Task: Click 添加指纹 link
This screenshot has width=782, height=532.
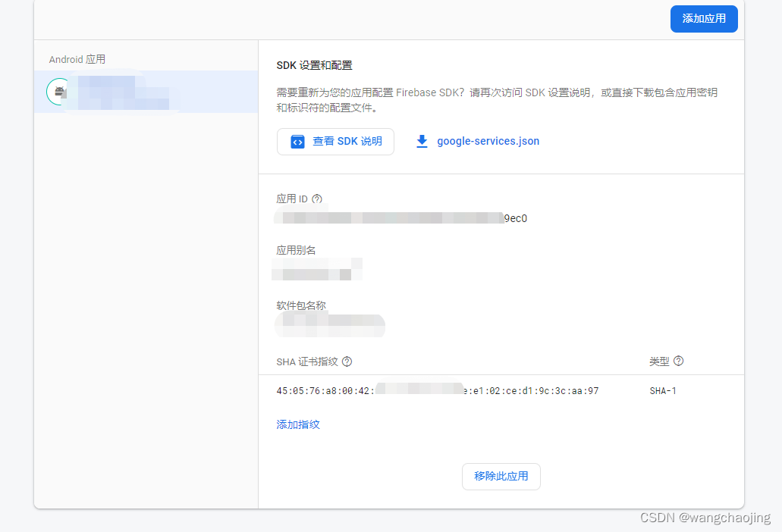Action: click(298, 424)
